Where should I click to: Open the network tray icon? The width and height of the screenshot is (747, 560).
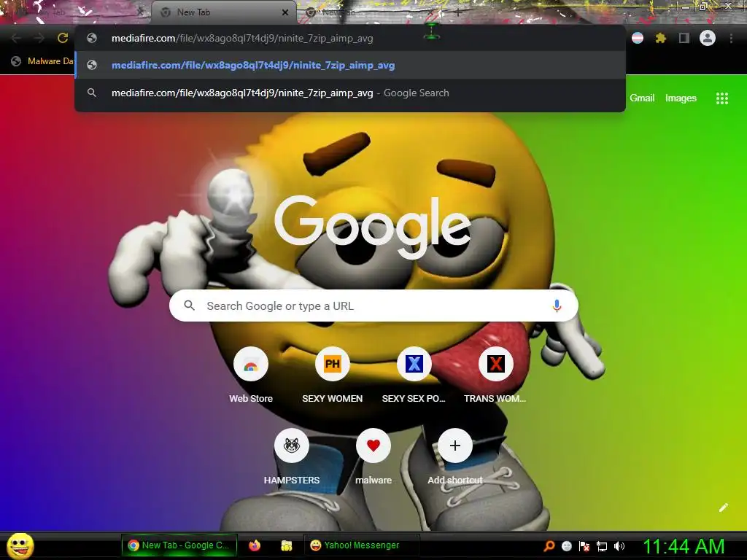click(602, 545)
